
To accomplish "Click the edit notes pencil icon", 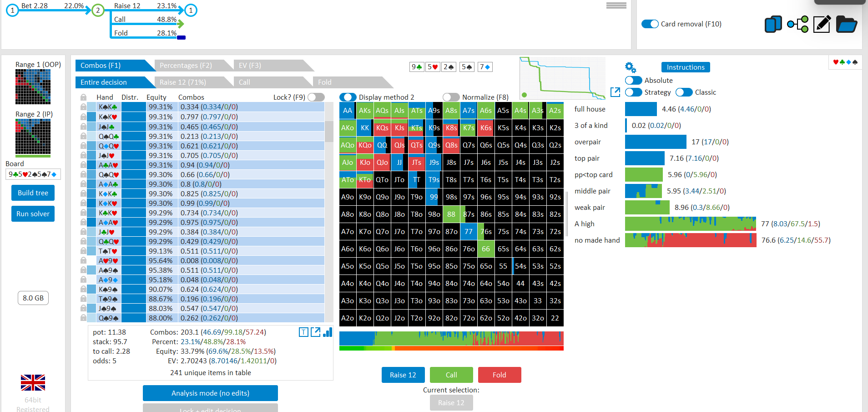I will [x=822, y=24].
